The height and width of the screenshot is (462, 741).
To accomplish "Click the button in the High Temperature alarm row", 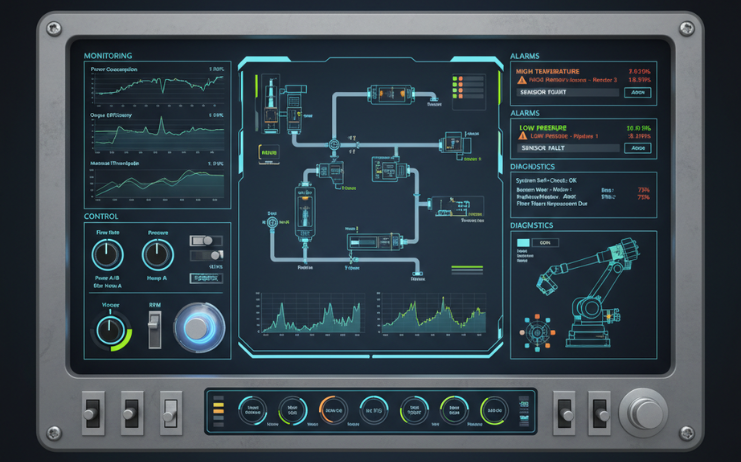I will coord(635,92).
